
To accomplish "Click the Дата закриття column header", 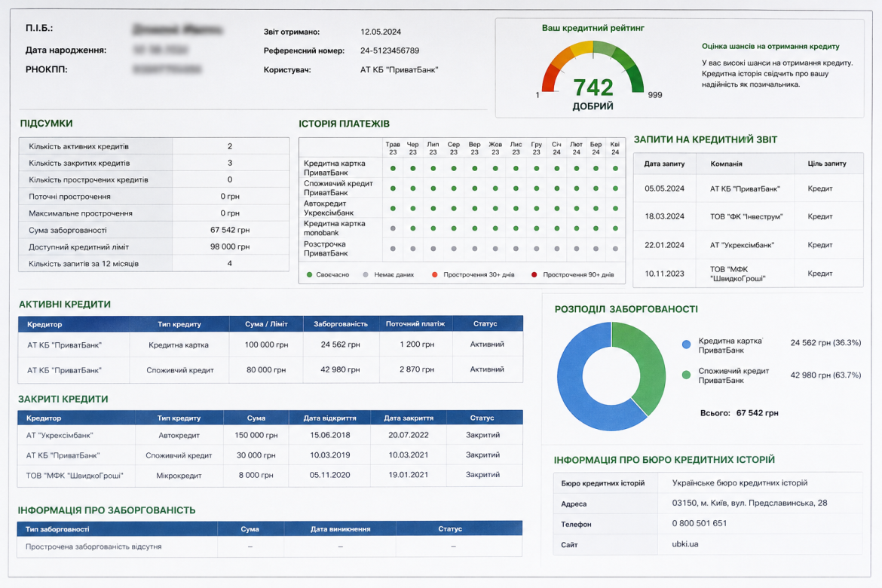I will (409, 418).
